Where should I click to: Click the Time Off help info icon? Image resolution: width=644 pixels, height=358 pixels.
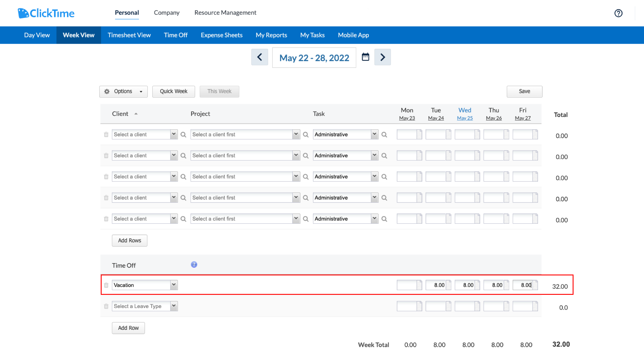tap(194, 265)
